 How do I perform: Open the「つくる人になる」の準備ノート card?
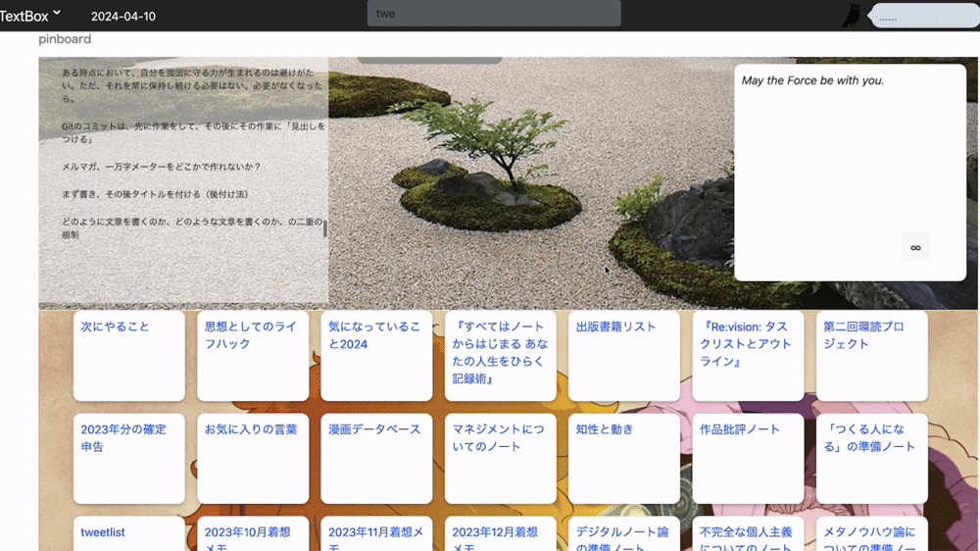(x=872, y=459)
